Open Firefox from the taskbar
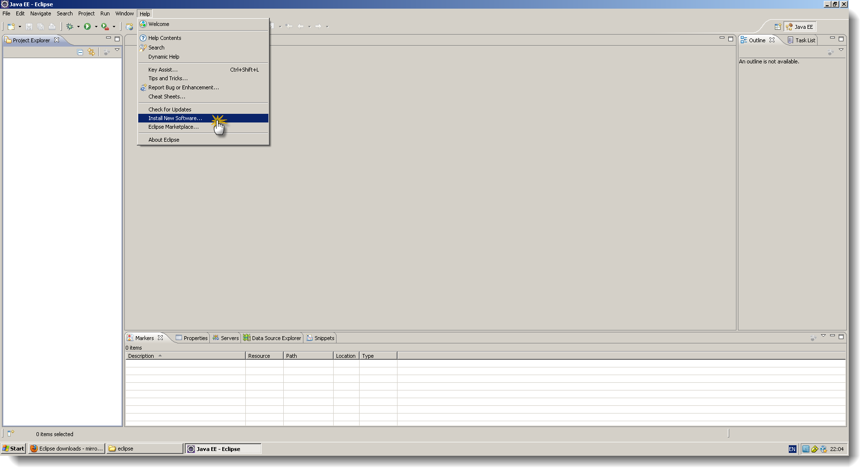The image size is (868, 475). pyautogui.click(x=66, y=449)
